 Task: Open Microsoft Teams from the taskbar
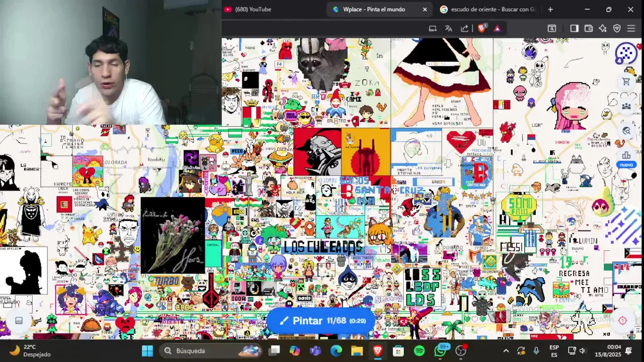pyautogui.click(x=315, y=350)
